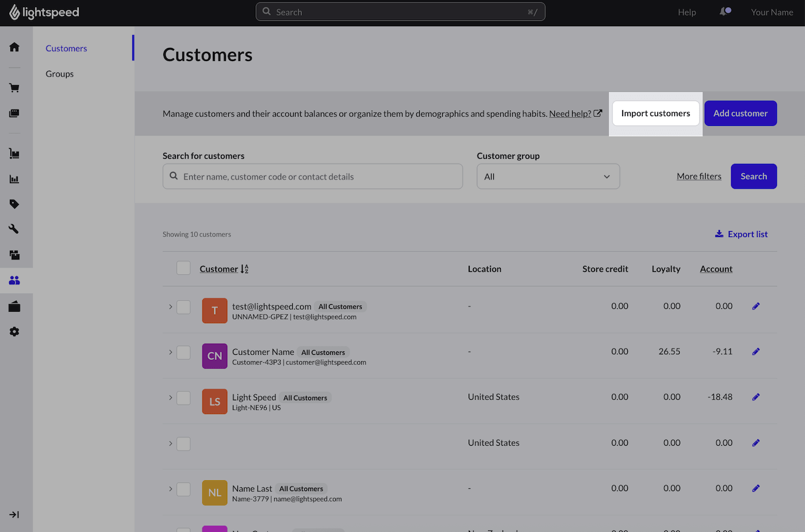The height and width of the screenshot is (532, 805).
Task: Click the T avatar for test@lightspeed.com
Action: [214, 311]
